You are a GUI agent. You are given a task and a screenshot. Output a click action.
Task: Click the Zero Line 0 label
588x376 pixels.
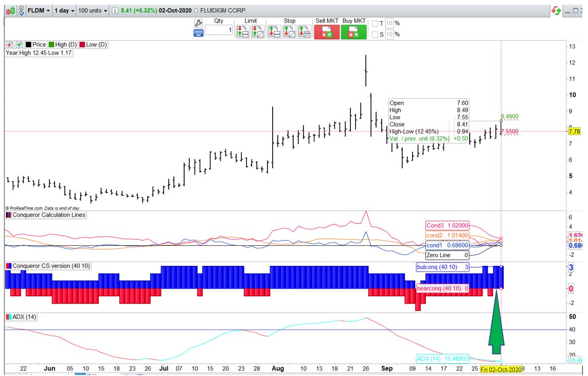click(447, 255)
